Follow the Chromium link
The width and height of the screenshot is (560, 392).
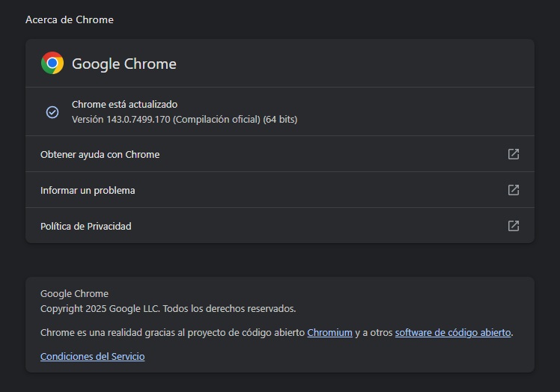pos(329,332)
